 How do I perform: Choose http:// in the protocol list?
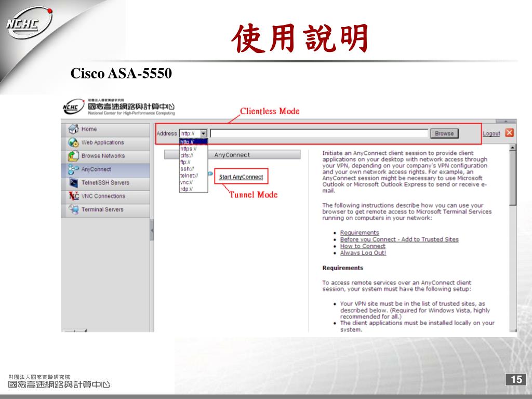pyautogui.click(x=193, y=142)
